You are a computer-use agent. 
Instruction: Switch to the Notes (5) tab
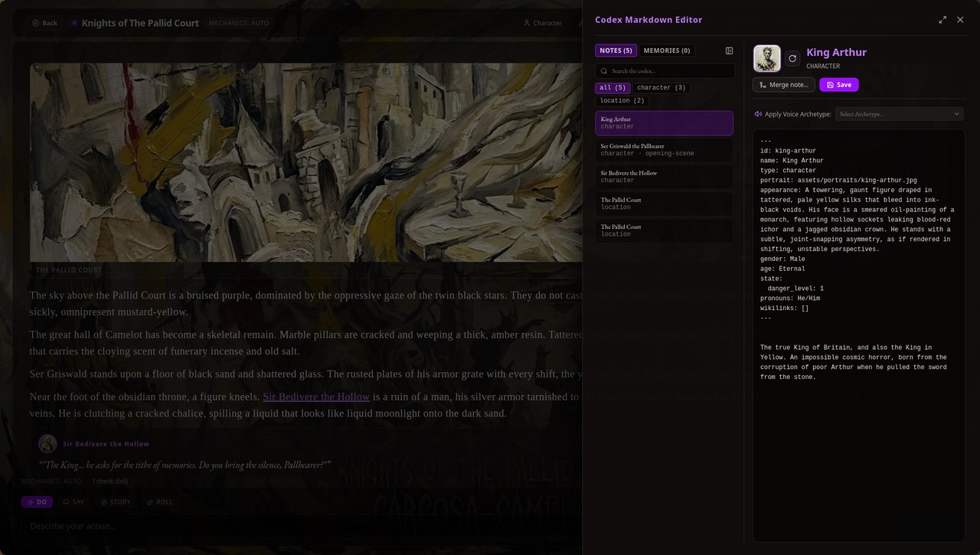[616, 51]
